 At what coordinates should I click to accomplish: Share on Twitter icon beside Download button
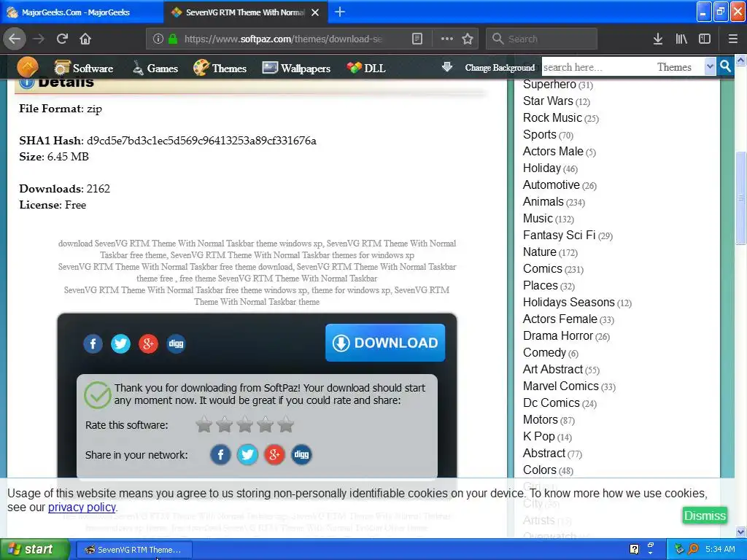[120, 343]
